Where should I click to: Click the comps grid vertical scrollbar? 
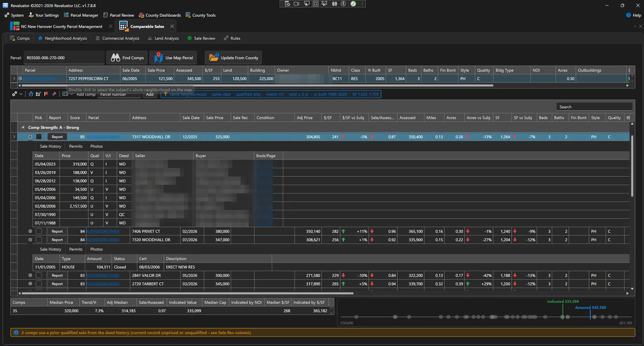coord(632,166)
